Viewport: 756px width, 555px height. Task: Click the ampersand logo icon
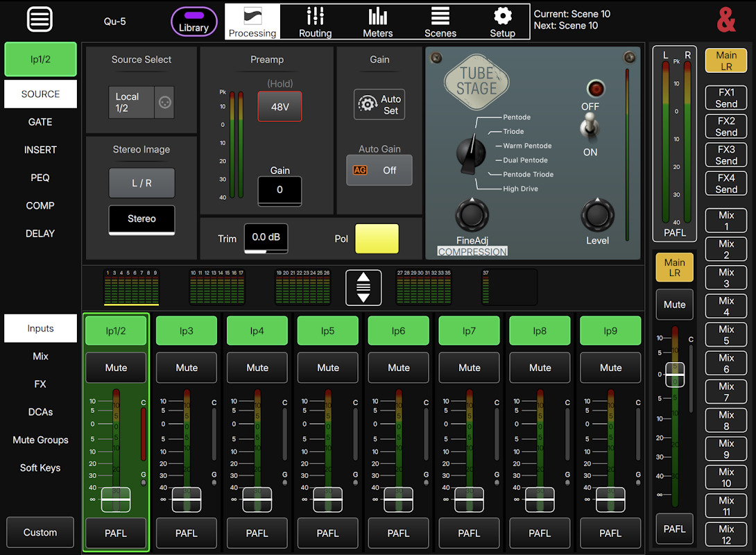726,21
